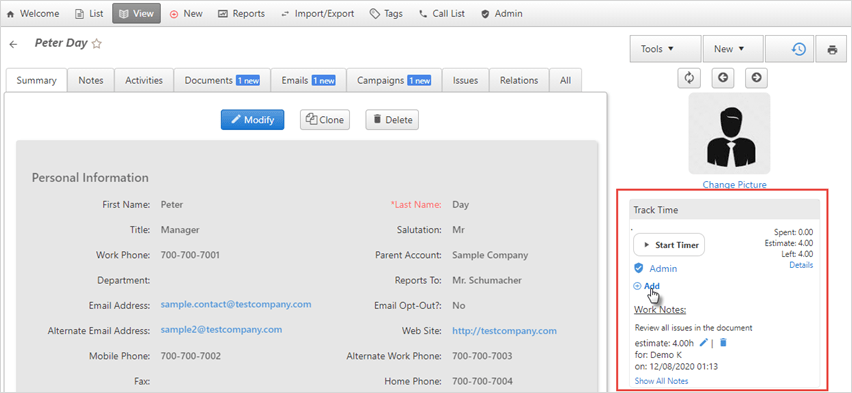Click the Manager title value

pyautogui.click(x=180, y=230)
